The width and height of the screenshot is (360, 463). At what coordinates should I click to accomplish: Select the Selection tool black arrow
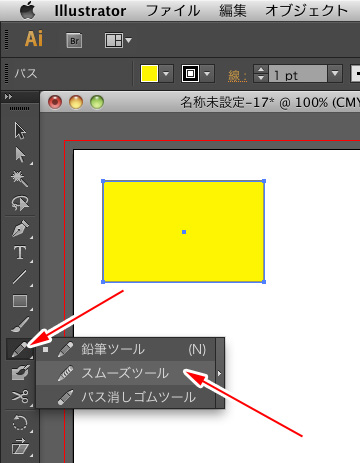coord(20,130)
